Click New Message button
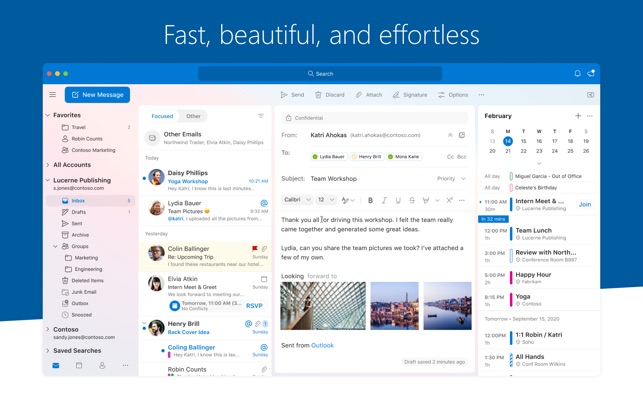The image size is (643, 402). pos(97,95)
